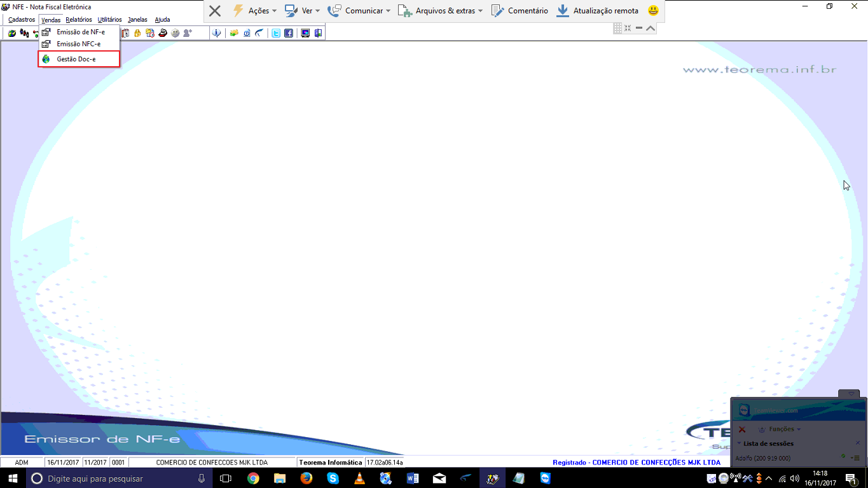Click the 17.02a06.14a version text
Image resolution: width=868 pixels, height=488 pixels.
pyautogui.click(x=384, y=463)
